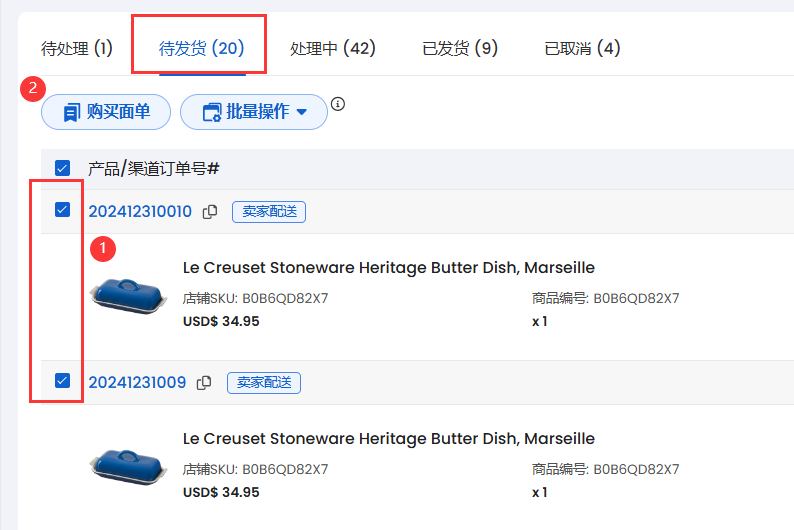The image size is (794, 530).
Task: Open the 处理中 (42) tab
Action: (x=333, y=49)
